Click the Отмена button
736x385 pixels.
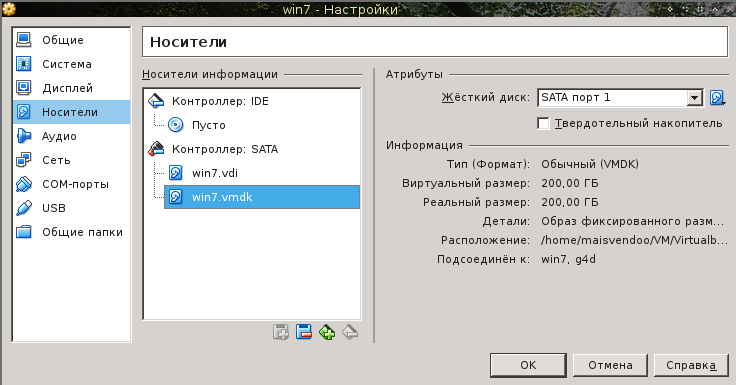610,365
